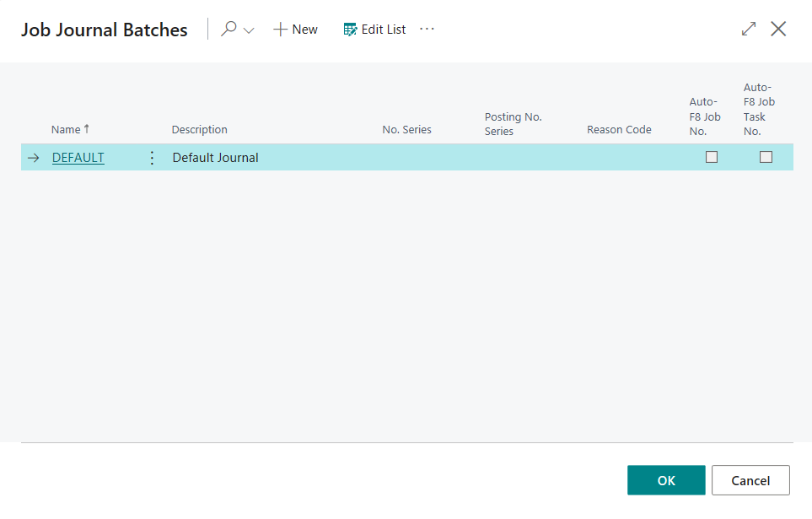Click the search magnifier icon

coord(229,30)
